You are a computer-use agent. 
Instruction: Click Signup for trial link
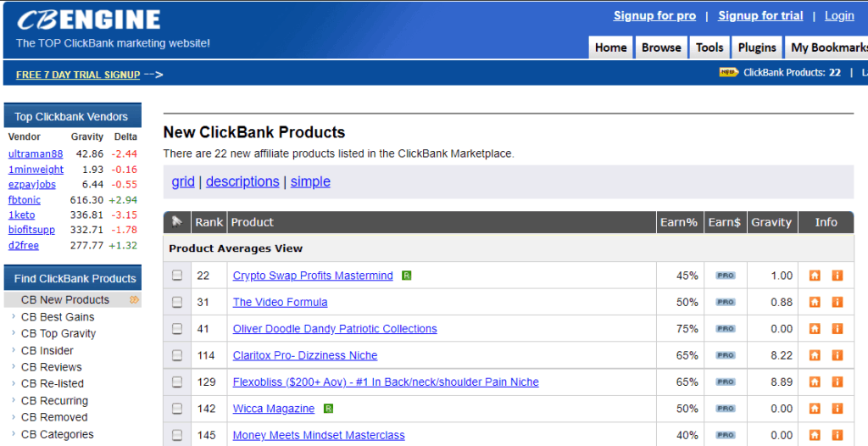tap(760, 15)
